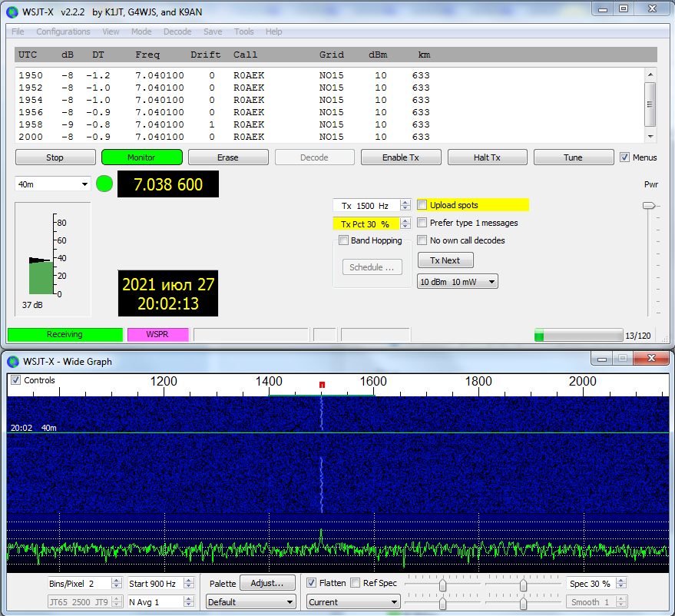Check the Ref Spec checkbox
Image resolution: width=675 pixels, height=616 pixels.
(x=355, y=583)
